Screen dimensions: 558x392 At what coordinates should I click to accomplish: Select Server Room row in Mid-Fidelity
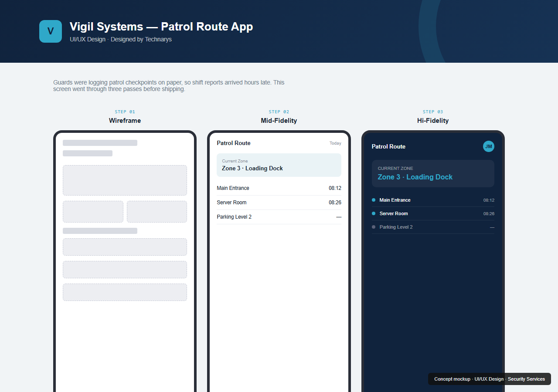point(279,203)
